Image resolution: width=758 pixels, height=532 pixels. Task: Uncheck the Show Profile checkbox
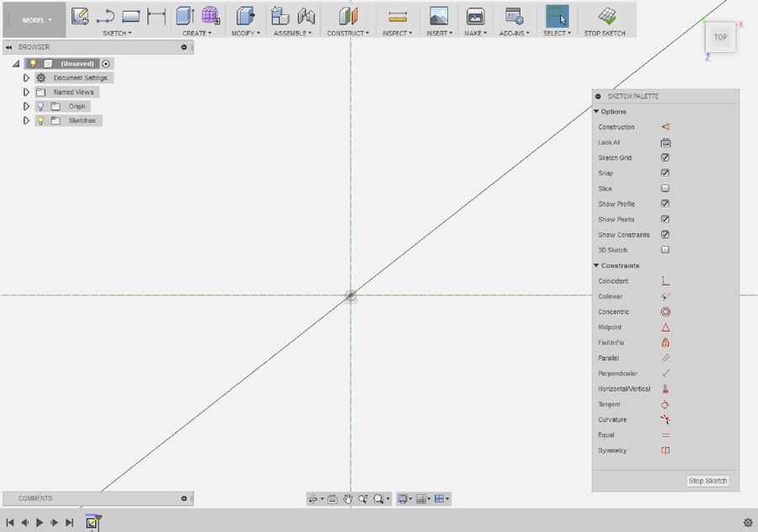pyautogui.click(x=665, y=204)
